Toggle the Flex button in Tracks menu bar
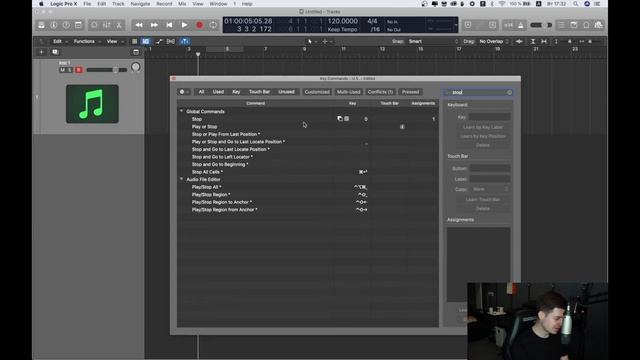640x360 pixels. pyautogui.click(x=171, y=42)
